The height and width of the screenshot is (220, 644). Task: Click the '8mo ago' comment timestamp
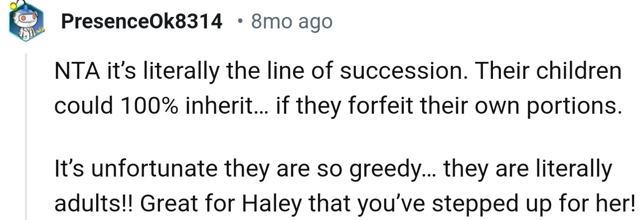click(292, 21)
